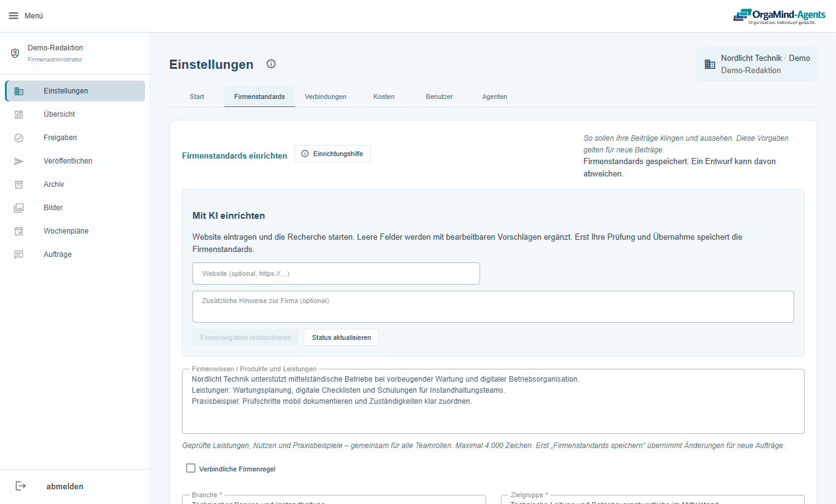Switch to the Verbindungen tab
The height and width of the screenshot is (504, 836).
pos(326,96)
